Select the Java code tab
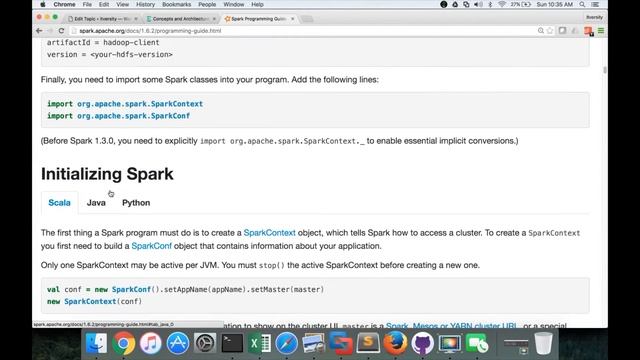 [x=96, y=203]
